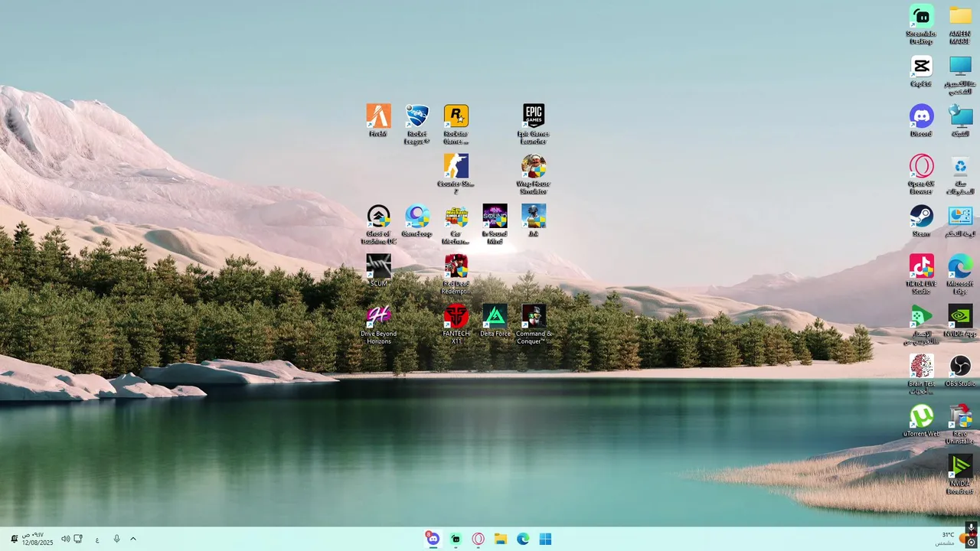Open File Explorer from the taskbar
The height and width of the screenshot is (551, 980).
501,539
